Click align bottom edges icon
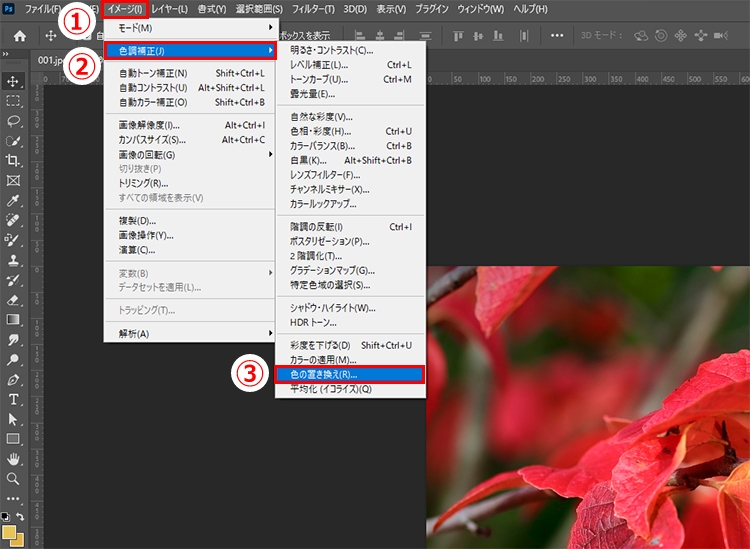 (498, 36)
